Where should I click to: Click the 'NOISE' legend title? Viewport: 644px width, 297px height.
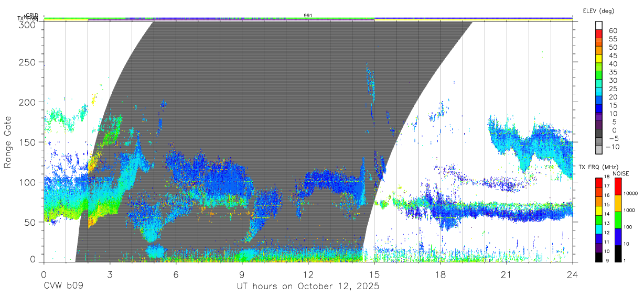point(620,174)
